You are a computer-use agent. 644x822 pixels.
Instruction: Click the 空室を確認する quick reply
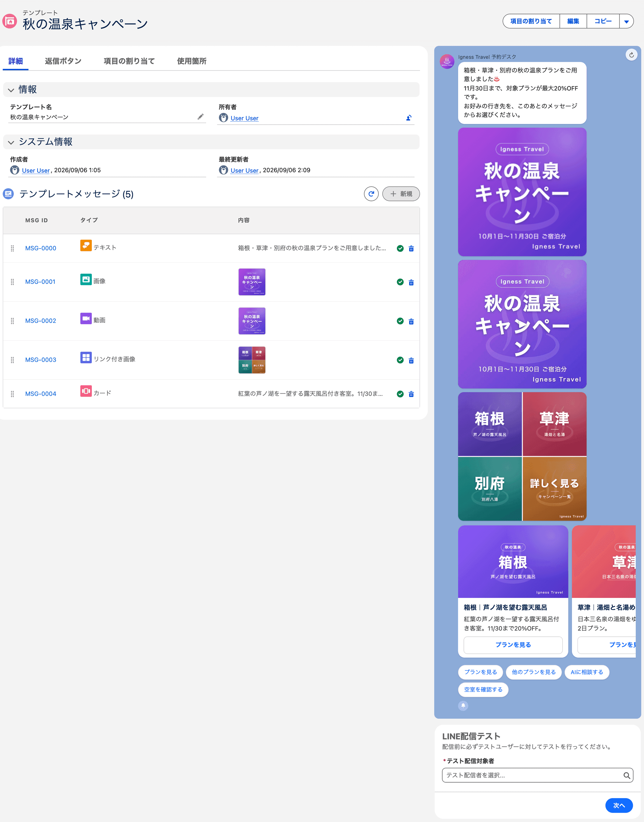tap(483, 689)
